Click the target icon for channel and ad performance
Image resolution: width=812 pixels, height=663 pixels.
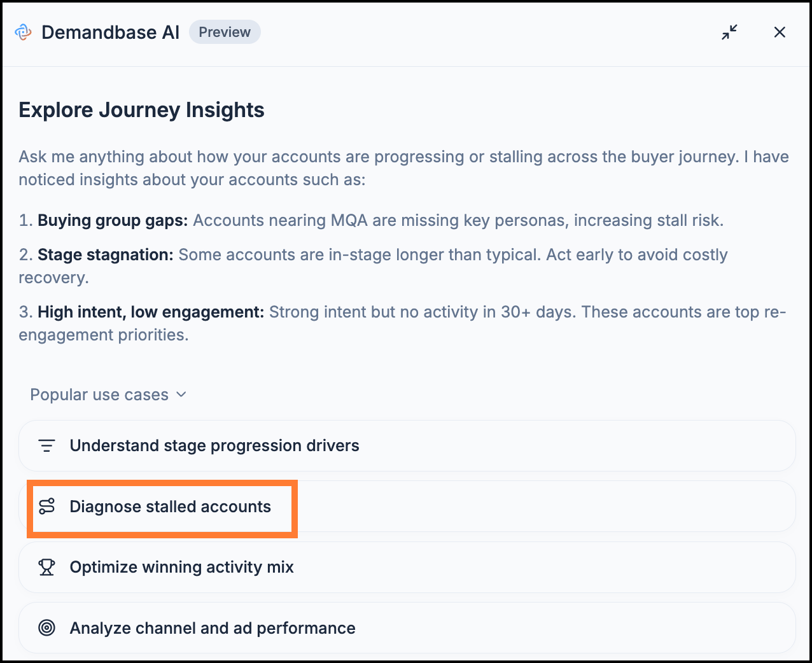click(x=47, y=628)
